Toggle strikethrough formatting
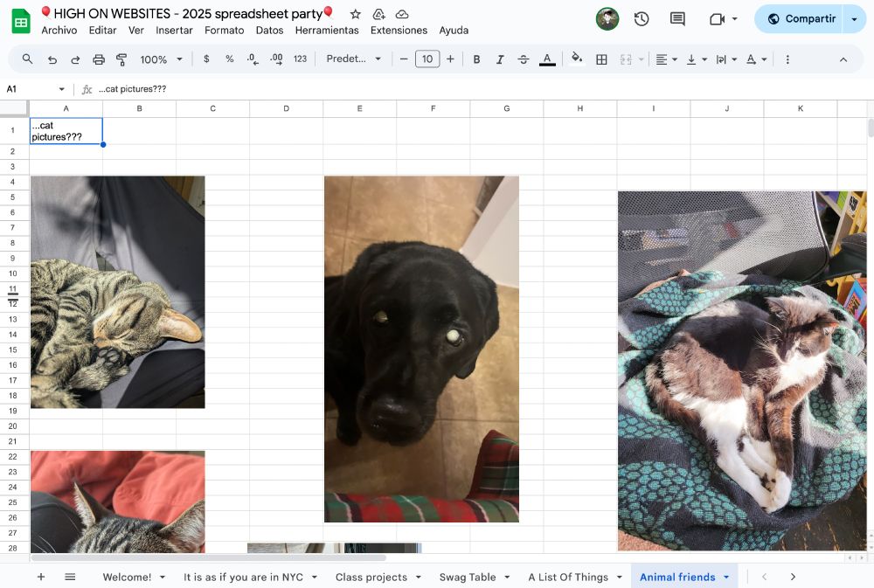 [524, 59]
